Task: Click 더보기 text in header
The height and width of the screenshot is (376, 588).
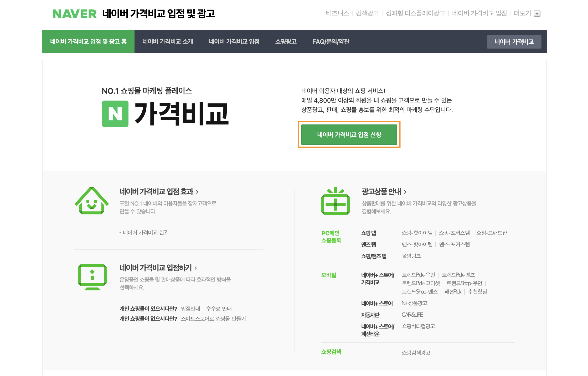Action: click(522, 13)
